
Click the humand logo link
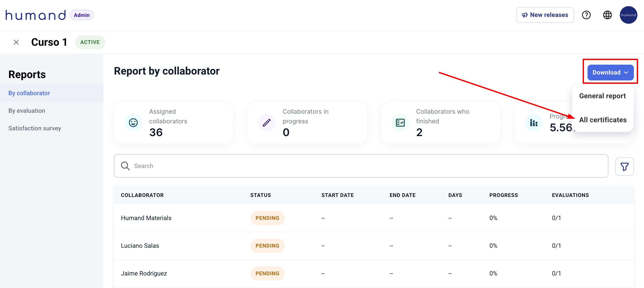click(36, 15)
